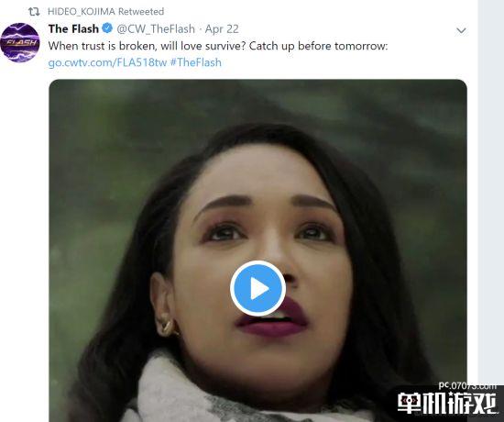The height and width of the screenshot is (422, 504).
Task: Click the Retweeted label
Action: pyautogui.click(x=141, y=12)
